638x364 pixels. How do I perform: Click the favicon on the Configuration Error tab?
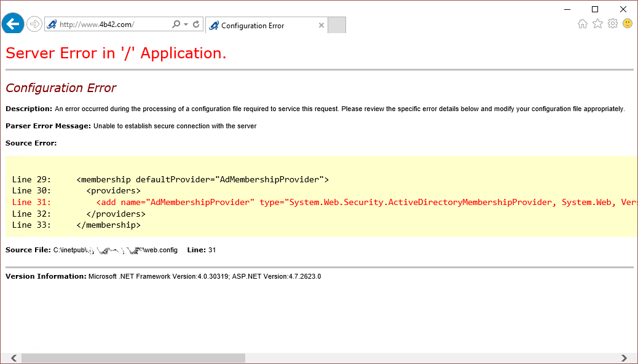pyautogui.click(x=214, y=26)
